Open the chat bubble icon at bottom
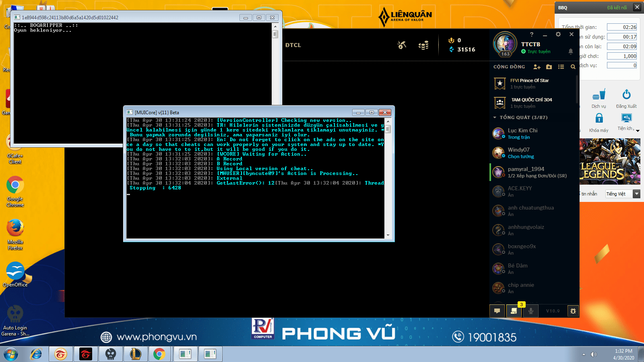The height and width of the screenshot is (362, 644). tap(497, 311)
